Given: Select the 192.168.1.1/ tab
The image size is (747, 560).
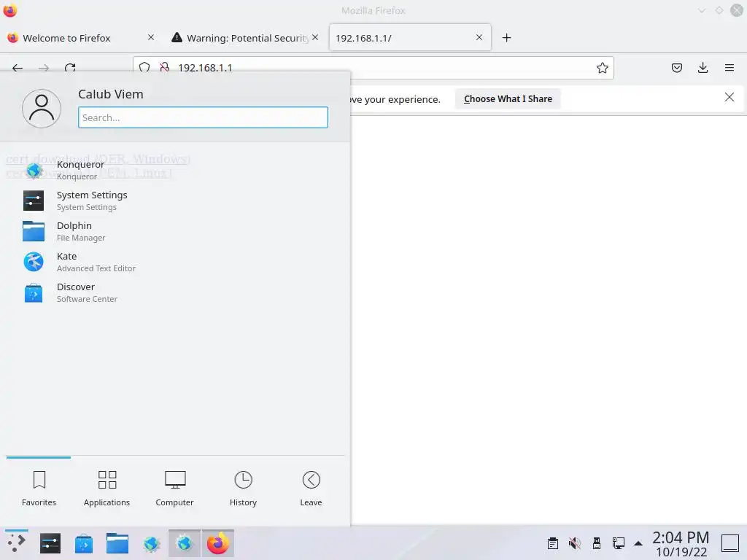Looking at the screenshot, I should pos(410,38).
